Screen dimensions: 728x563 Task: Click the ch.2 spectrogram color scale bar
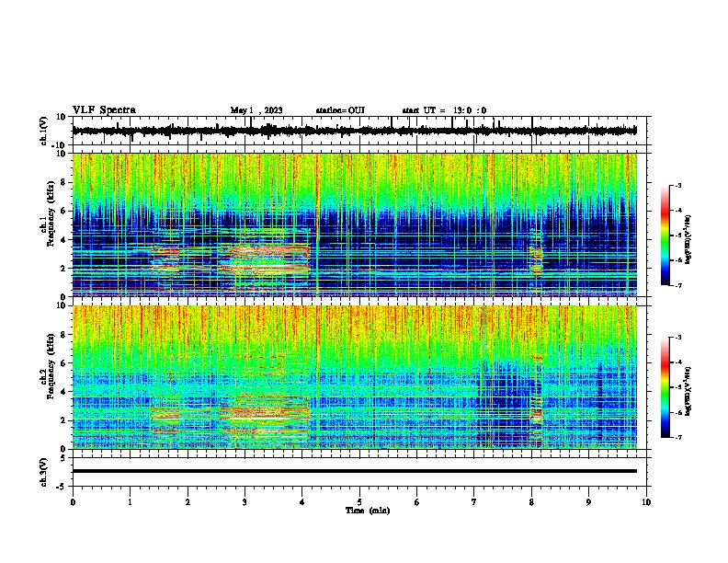(665, 387)
